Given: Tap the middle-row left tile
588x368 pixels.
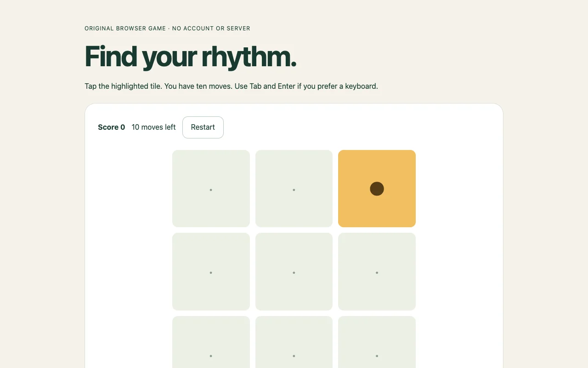Looking at the screenshot, I should [x=211, y=271].
